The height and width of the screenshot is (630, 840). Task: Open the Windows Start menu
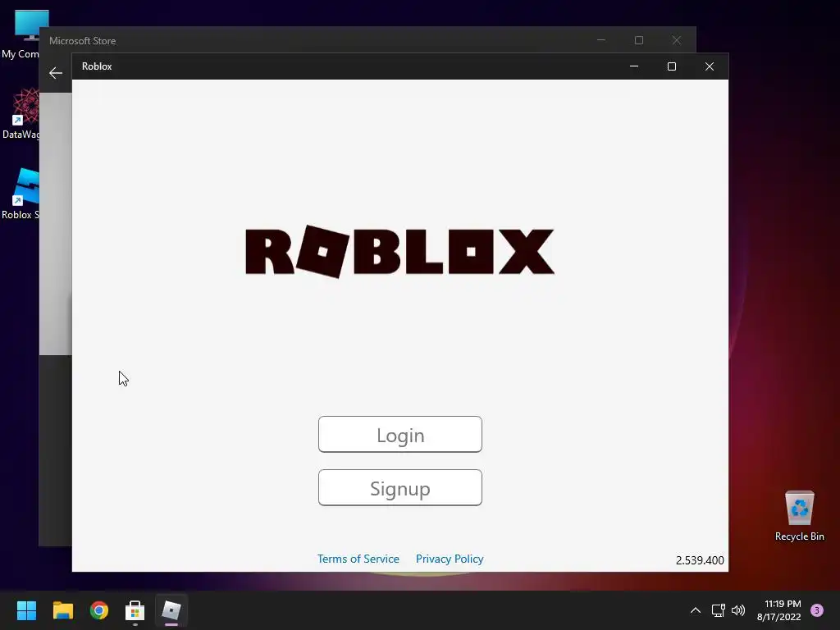(26, 610)
